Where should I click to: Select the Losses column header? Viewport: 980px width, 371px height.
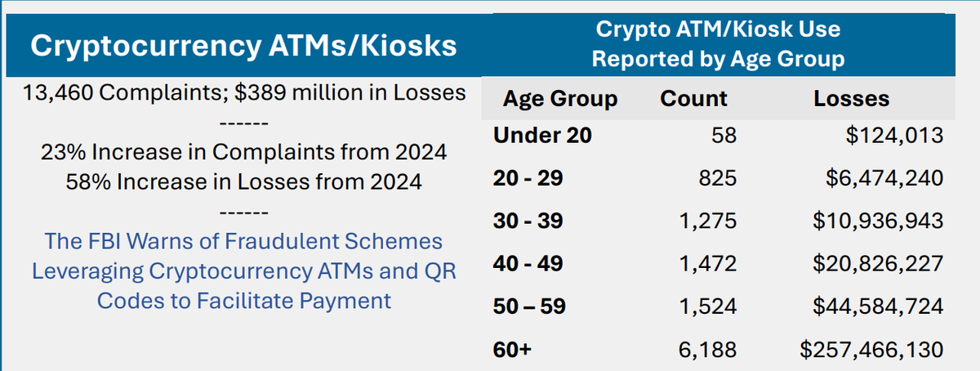pos(851,100)
